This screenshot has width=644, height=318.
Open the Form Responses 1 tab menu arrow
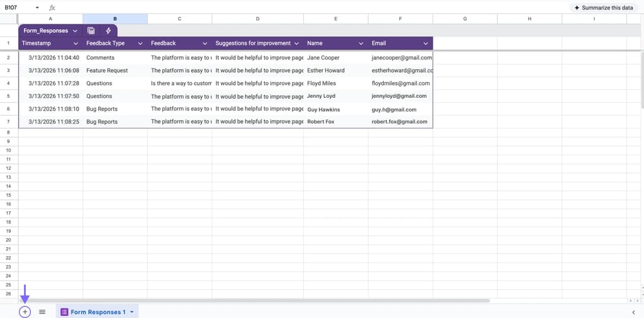tap(132, 312)
